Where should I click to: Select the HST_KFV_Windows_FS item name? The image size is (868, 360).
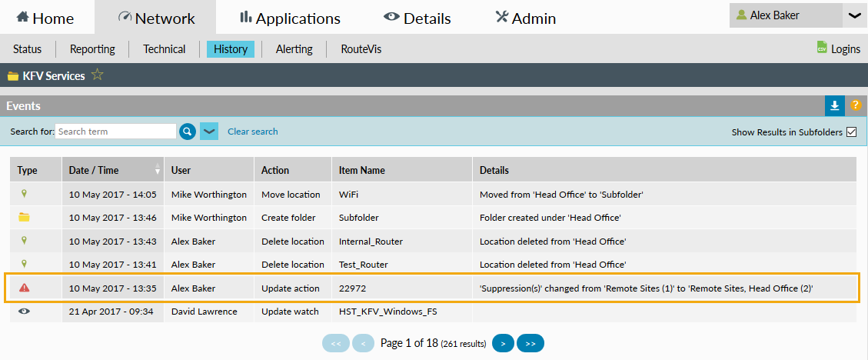point(388,312)
